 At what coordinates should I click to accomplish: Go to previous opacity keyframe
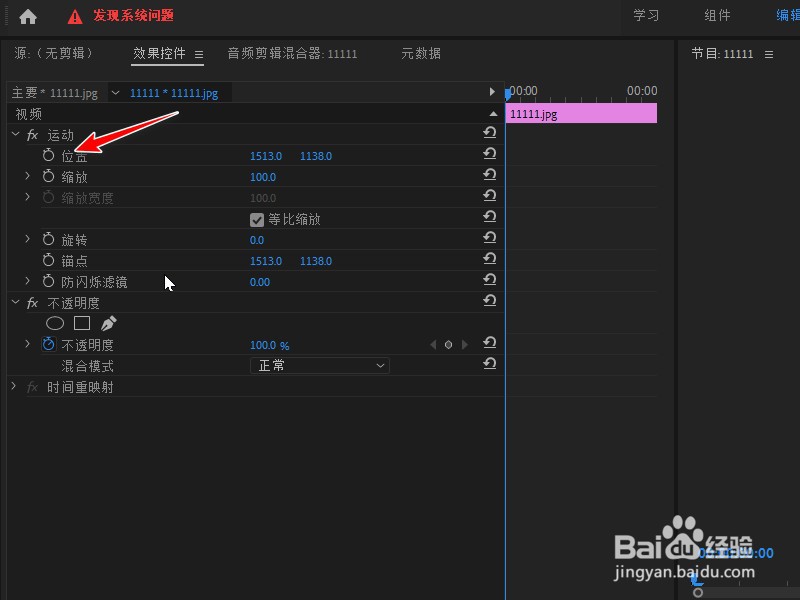(x=433, y=345)
